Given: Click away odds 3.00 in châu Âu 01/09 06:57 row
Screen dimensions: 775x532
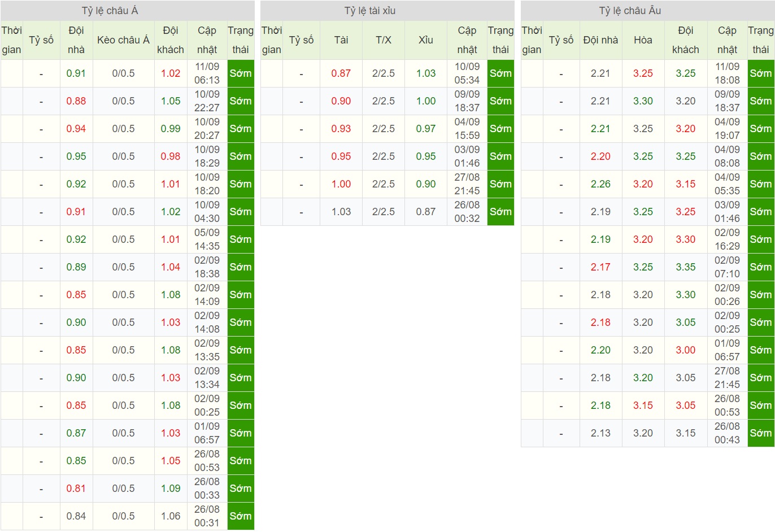Looking at the screenshot, I should 686,350.
